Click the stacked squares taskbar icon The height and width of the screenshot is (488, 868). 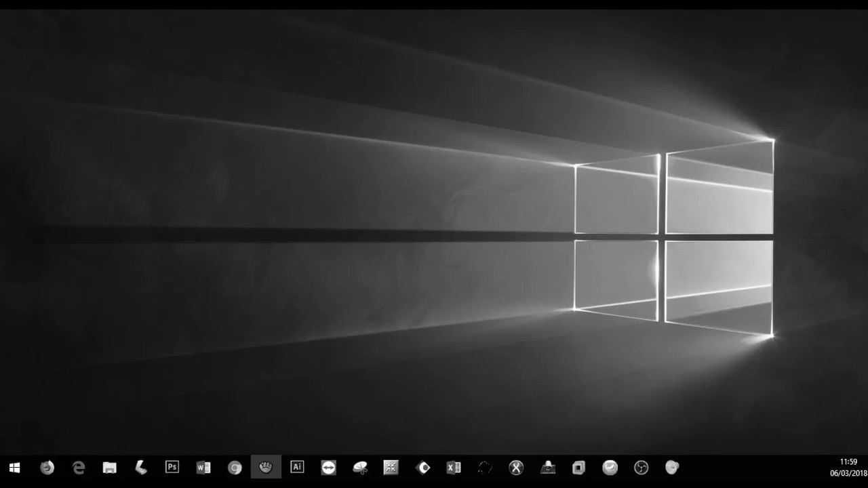pos(578,468)
